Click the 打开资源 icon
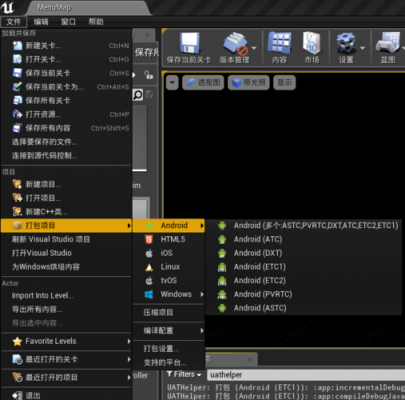Viewport: 405px width, 400px height. tap(17, 114)
